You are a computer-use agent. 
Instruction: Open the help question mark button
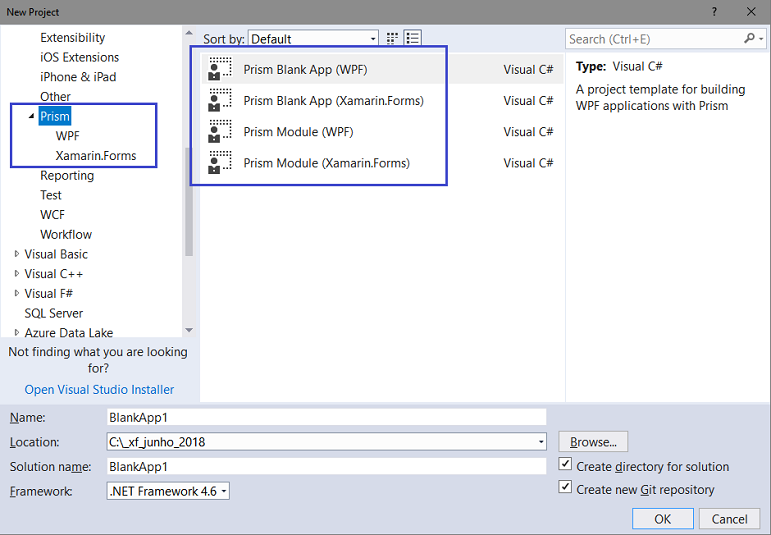[714, 12]
